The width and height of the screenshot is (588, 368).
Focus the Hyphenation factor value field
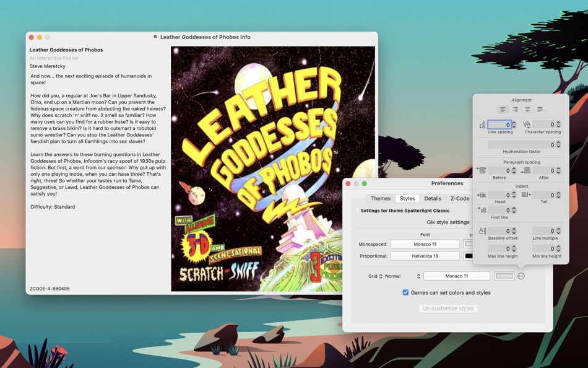[x=522, y=144]
